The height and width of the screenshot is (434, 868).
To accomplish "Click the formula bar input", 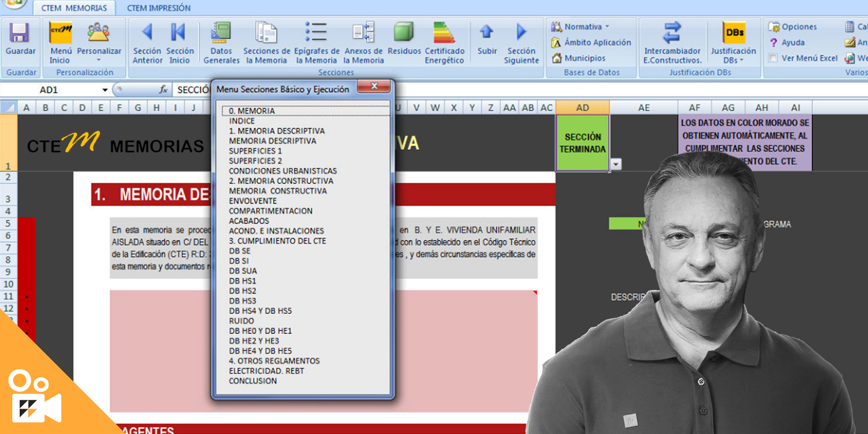I will coord(520,90).
